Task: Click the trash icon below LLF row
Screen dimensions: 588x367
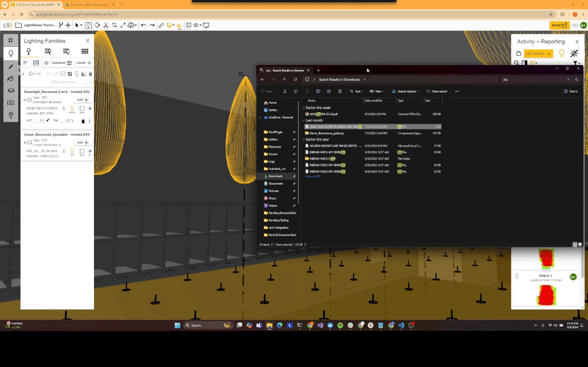Action: 83,121
